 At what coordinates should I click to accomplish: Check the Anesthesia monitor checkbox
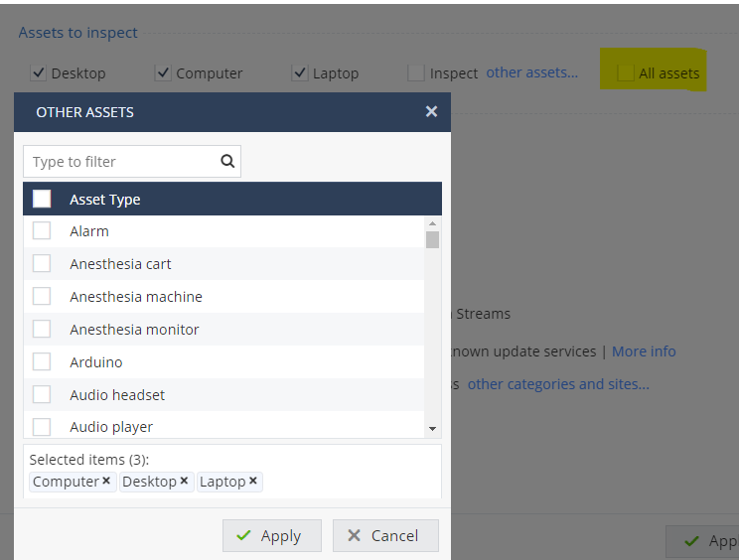tap(42, 329)
